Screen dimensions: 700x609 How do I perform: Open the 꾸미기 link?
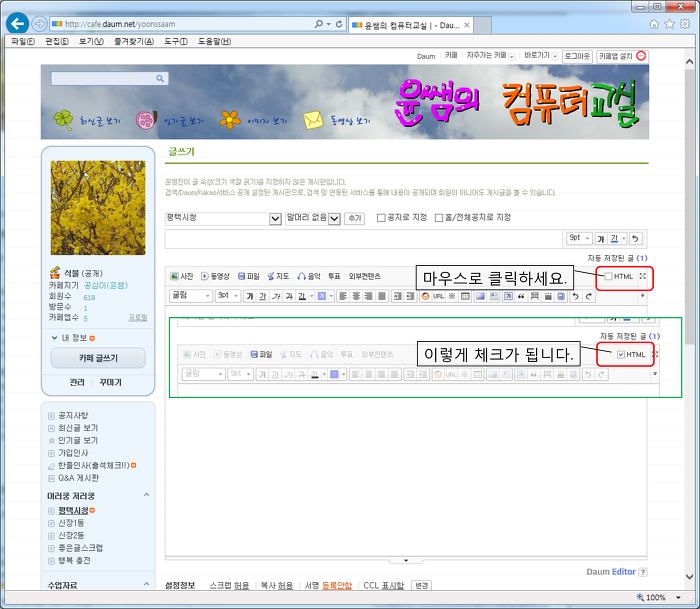coord(110,383)
